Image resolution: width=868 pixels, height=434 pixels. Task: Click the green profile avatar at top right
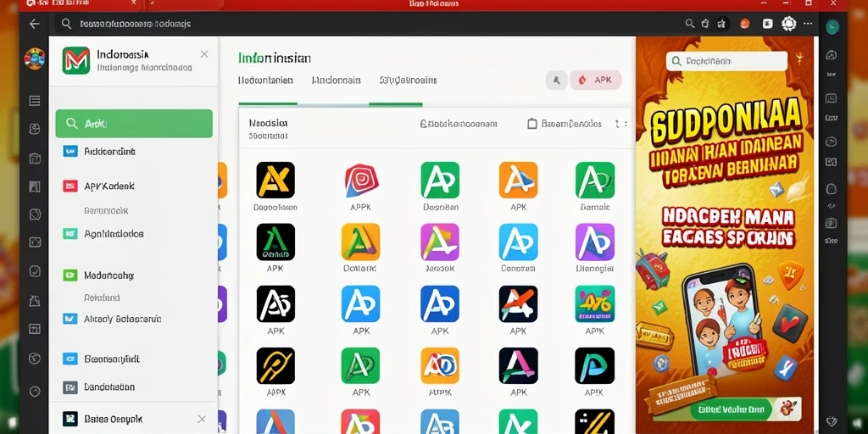click(x=832, y=26)
